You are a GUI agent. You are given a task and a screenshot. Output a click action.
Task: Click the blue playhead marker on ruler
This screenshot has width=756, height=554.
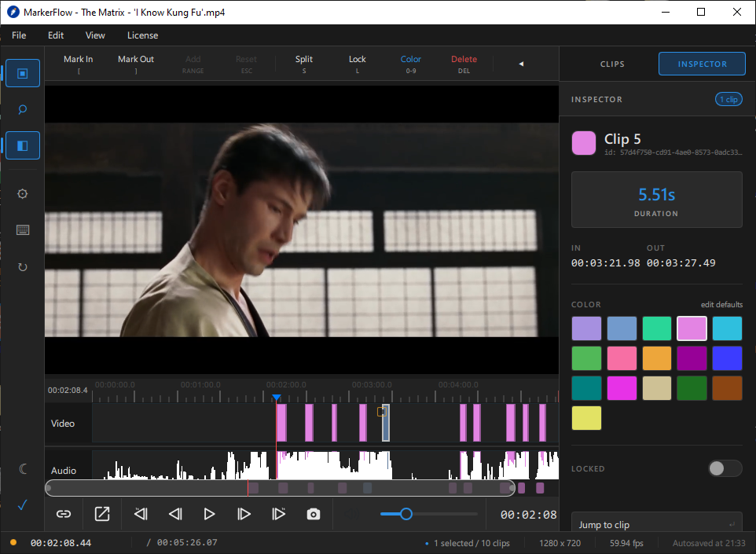click(x=277, y=398)
